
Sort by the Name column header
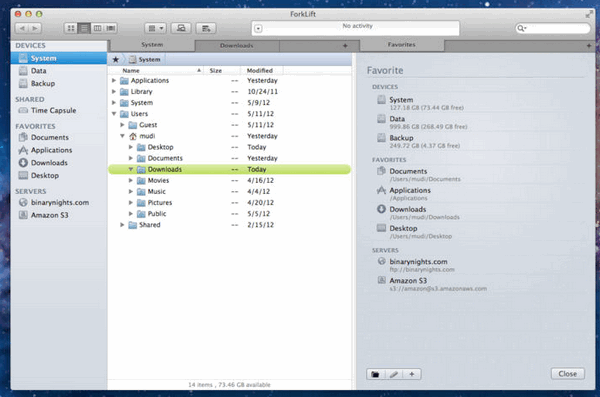pyautogui.click(x=156, y=70)
